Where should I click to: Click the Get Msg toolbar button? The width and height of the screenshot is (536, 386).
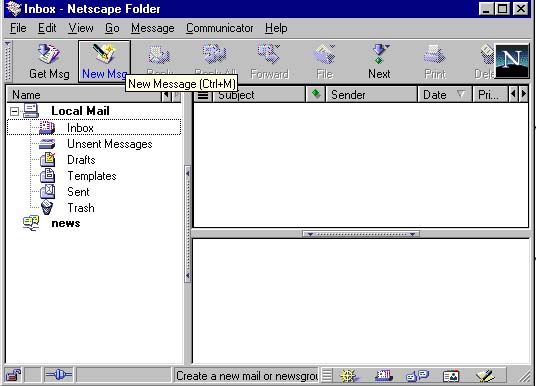[x=49, y=62]
